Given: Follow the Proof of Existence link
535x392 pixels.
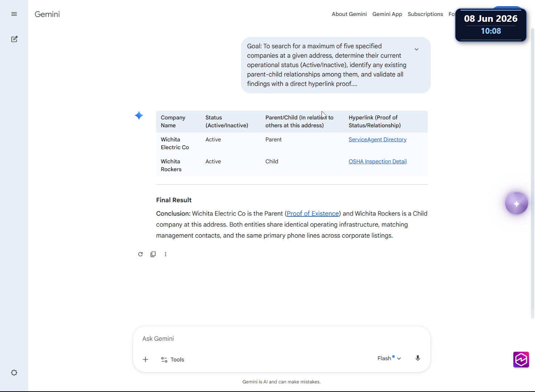Looking at the screenshot, I should 313,214.
